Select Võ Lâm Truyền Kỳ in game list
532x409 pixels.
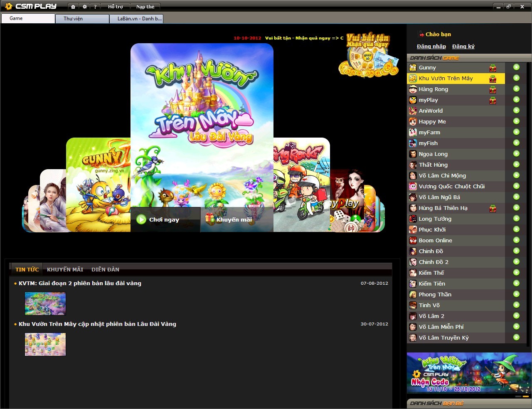456,338
